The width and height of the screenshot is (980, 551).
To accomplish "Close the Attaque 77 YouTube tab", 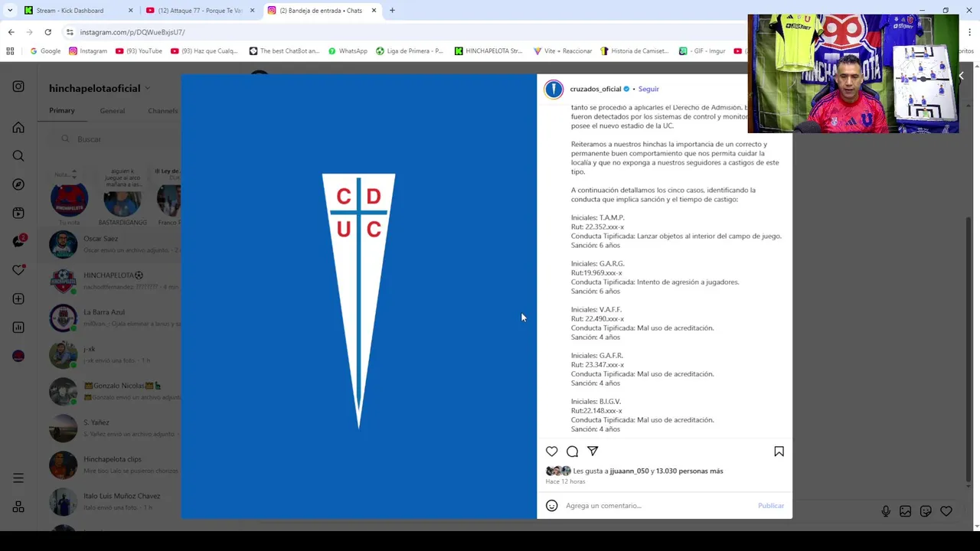I will tap(252, 11).
